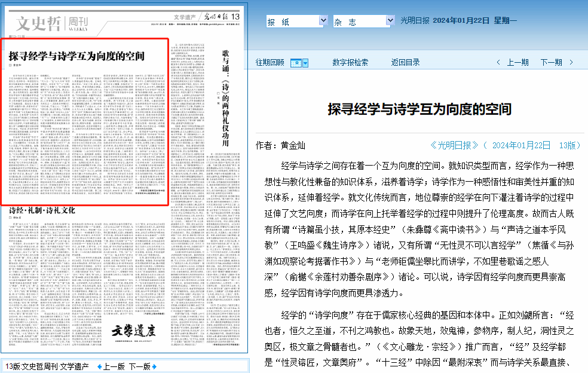
Task: Open the next page via 下一版
Action: [x=140, y=366]
